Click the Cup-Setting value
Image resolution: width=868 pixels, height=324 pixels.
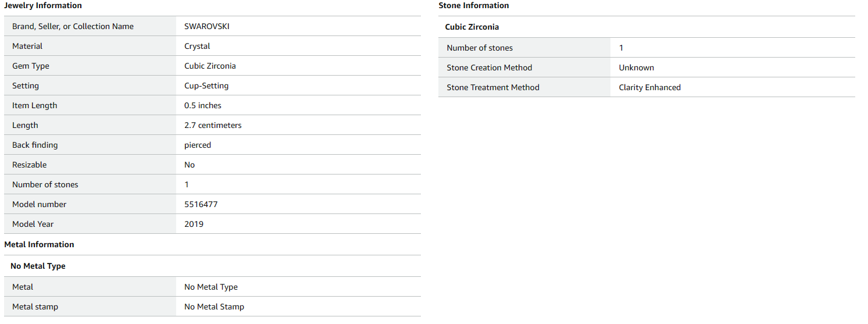coord(206,86)
